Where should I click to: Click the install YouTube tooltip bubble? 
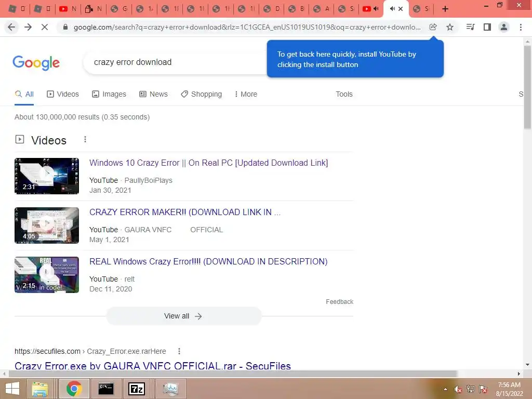(355, 59)
